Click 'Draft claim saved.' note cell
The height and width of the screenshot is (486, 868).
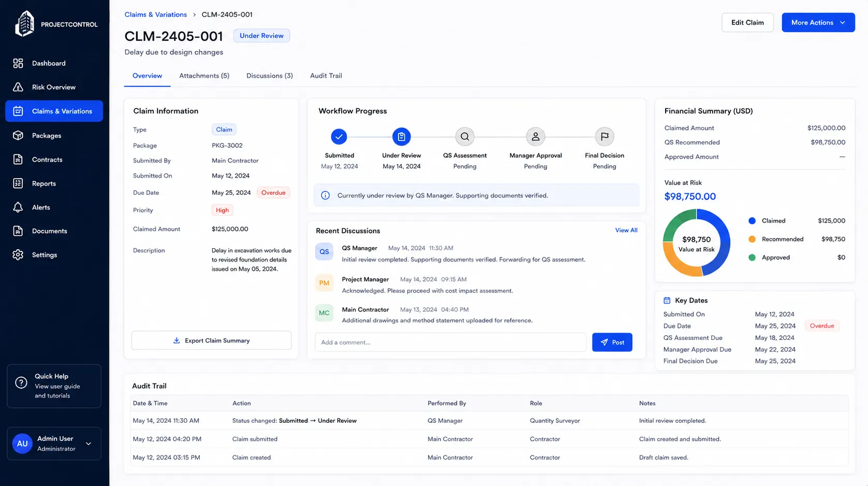[664, 458]
